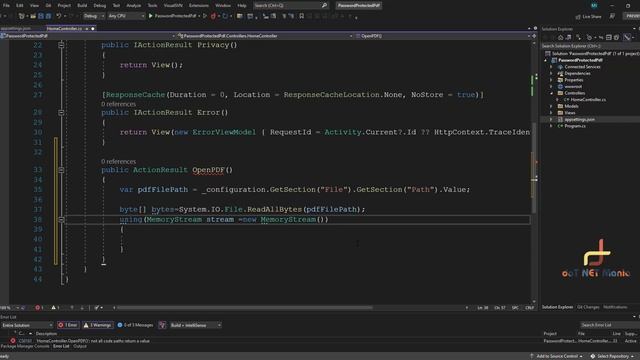Viewport: 640px width, 360px height.
Task: Click the Live Share button label
Action: [x=592, y=16]
